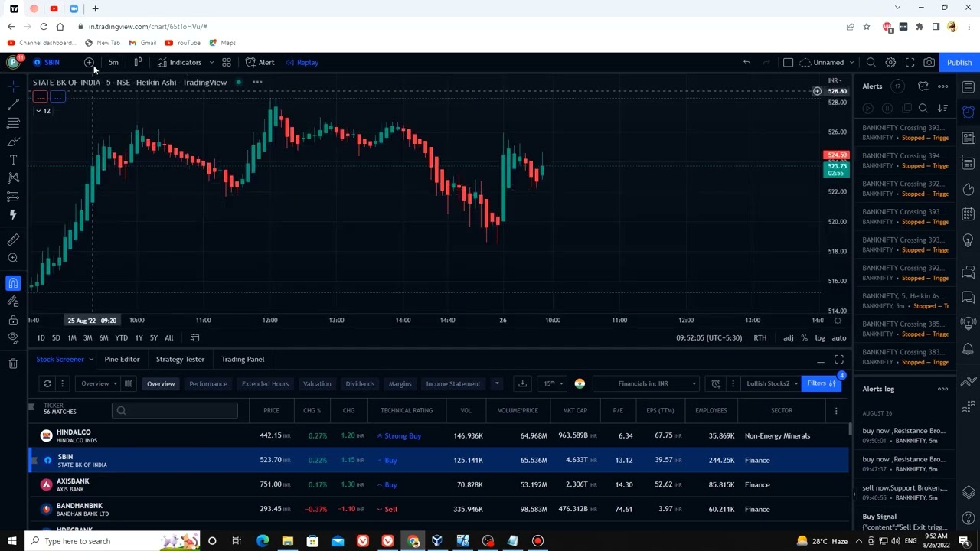Open the Financials in INR dropdown
980x551 pixels.
647,383
